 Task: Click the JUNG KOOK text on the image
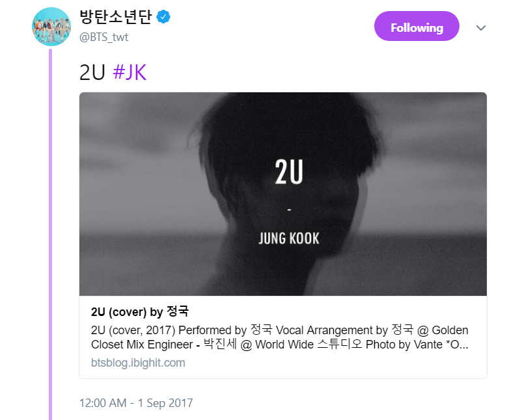[289, 238]
